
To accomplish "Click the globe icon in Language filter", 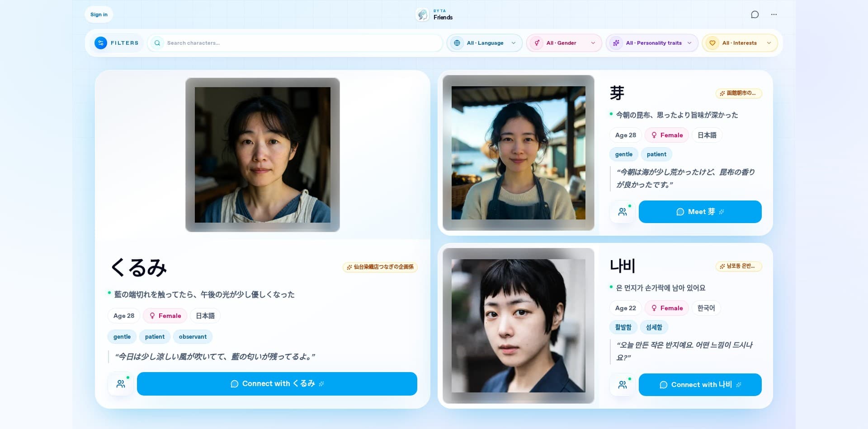I will pyautogui.click(x=457, y=43).
